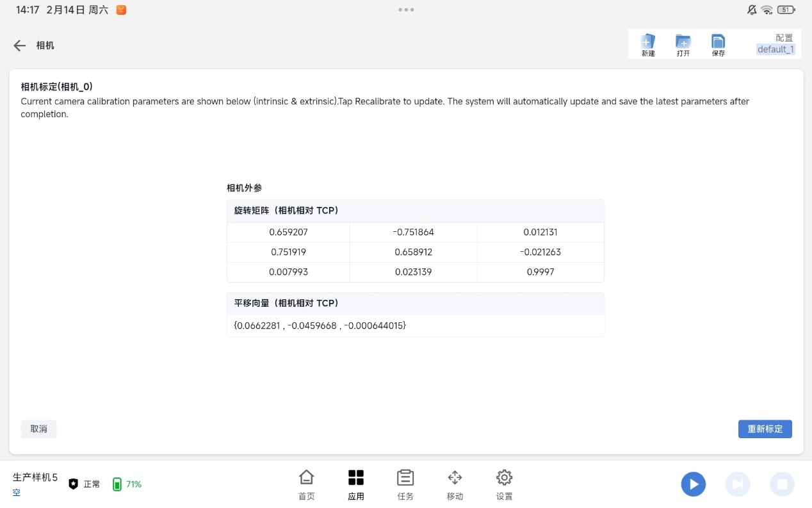Save the configuration with 保存
Image resolution: width=812 pixels, height=508 pixels.
click(x=719, y=45)
